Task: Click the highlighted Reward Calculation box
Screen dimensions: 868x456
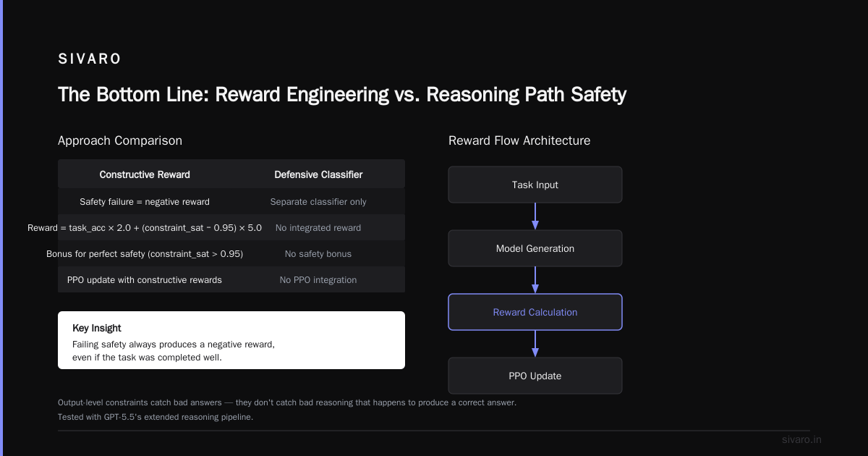Action: click(535, 312)
